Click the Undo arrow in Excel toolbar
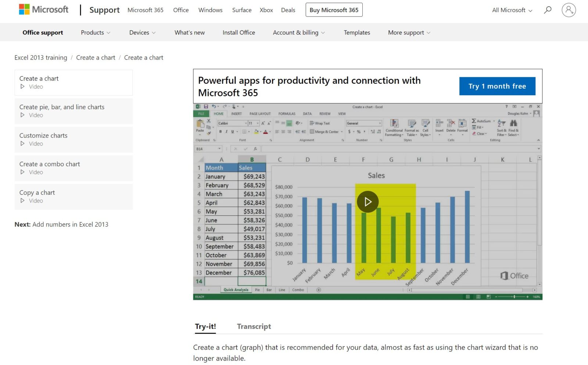Screen dimensions: 588x365 [214, 107]
